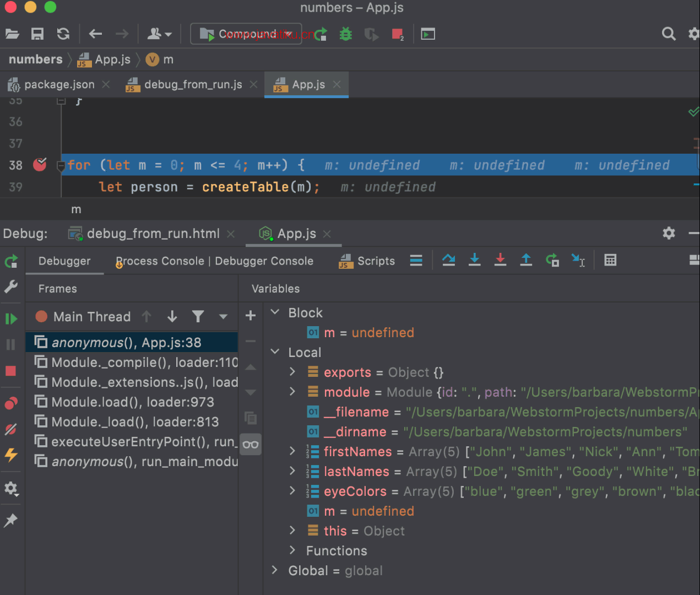Toggle the breakpoint on line 38
The height and width of the screenshot is (595, 700).
tap(40, 164)
